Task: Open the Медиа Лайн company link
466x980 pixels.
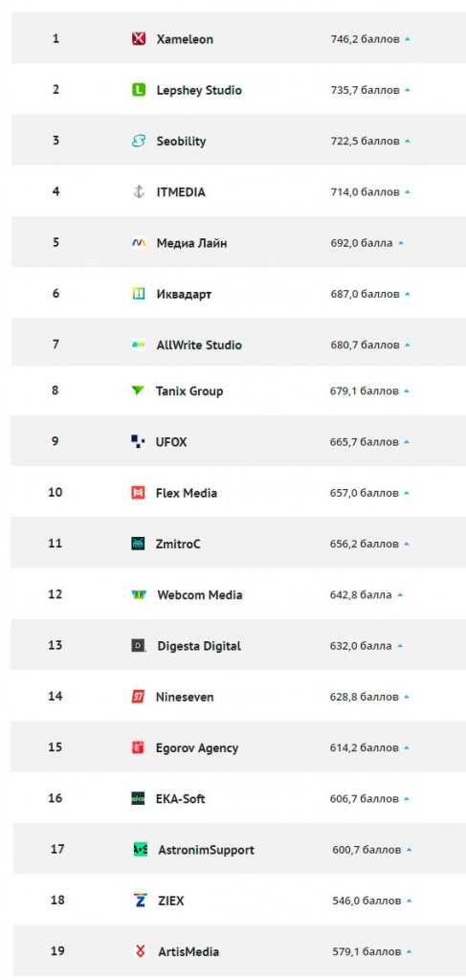Action: [191, 243]
